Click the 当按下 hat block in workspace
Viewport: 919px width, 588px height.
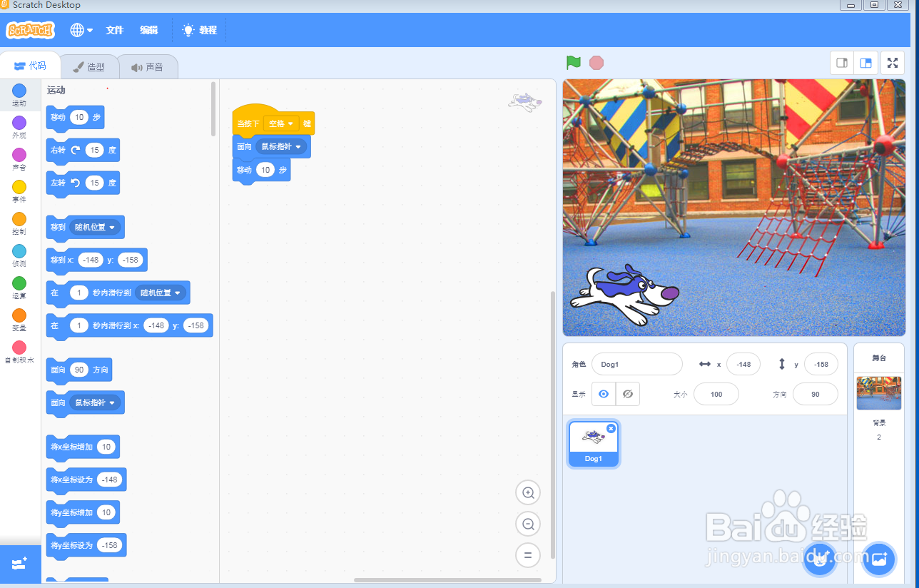[x=273, y=120]
